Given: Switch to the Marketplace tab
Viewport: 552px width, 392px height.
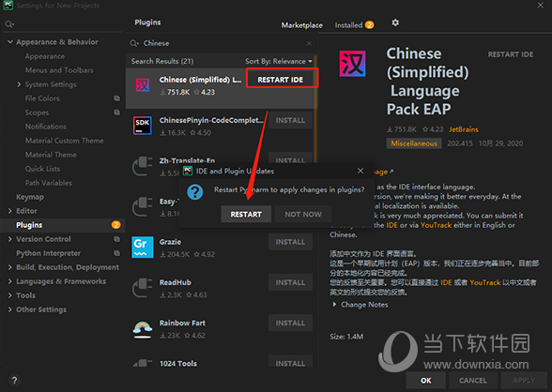Looking at the screenshot, I should point(301,25).
